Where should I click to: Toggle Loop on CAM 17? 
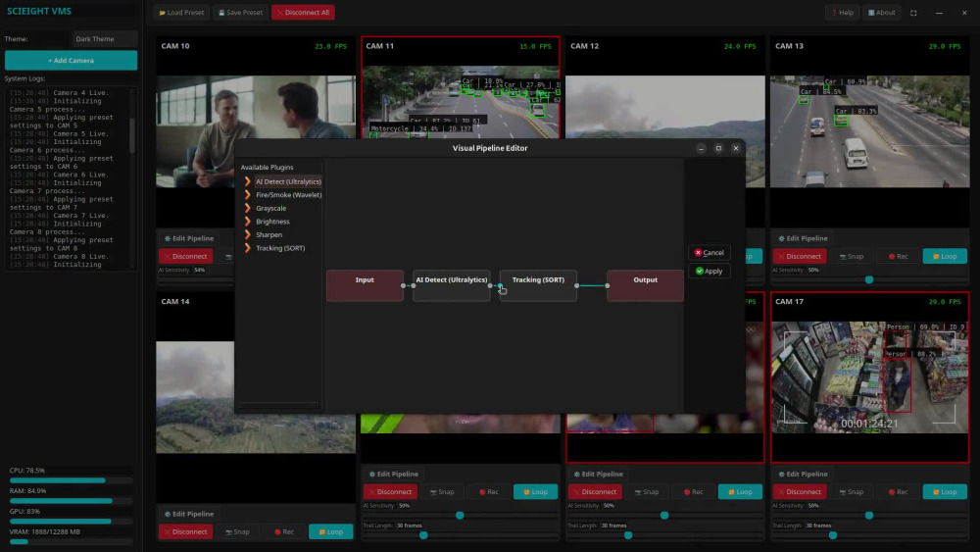(x=945, y=492)
